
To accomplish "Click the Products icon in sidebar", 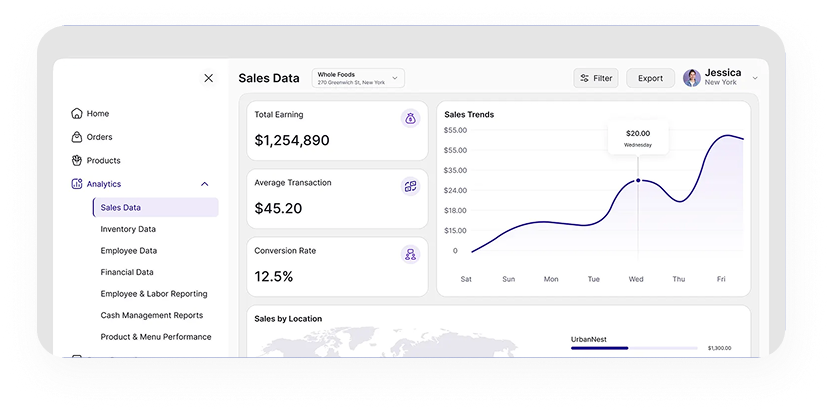I will (76, 160).
